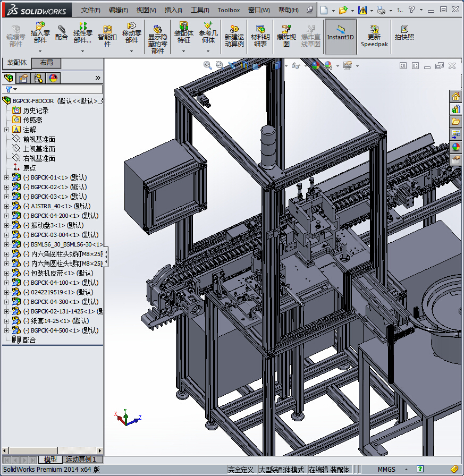Open the 插入零部件 dropdown arrow

click(x=40, y=52)
